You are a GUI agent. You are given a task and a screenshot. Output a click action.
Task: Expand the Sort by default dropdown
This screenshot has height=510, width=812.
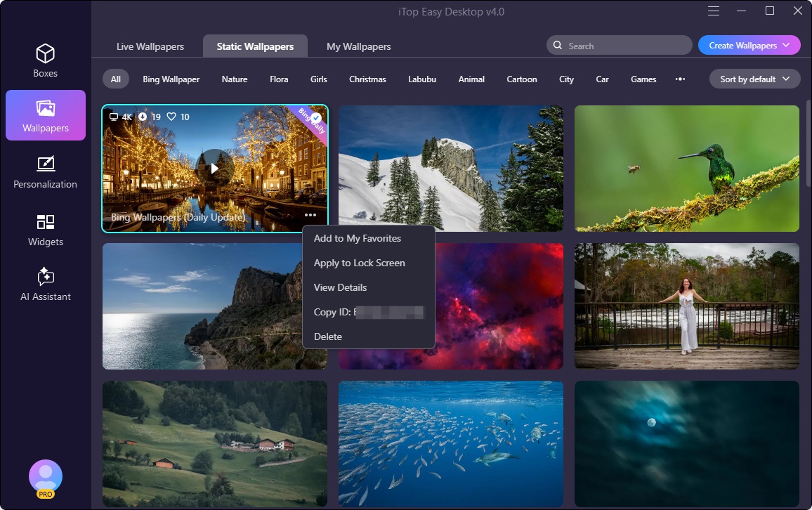click(x=754, y=79)
